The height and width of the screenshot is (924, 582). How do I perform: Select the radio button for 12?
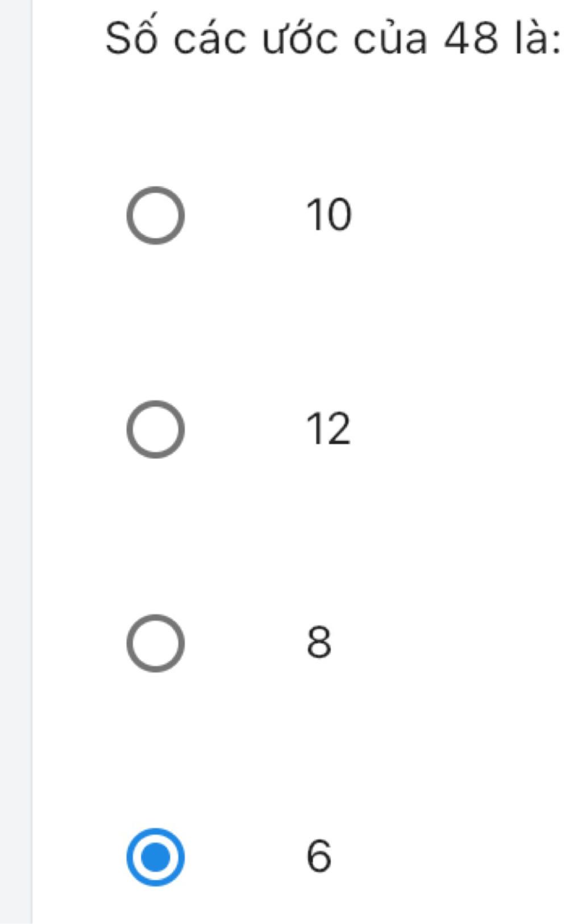pyautogui.click(x=155, y=429)
